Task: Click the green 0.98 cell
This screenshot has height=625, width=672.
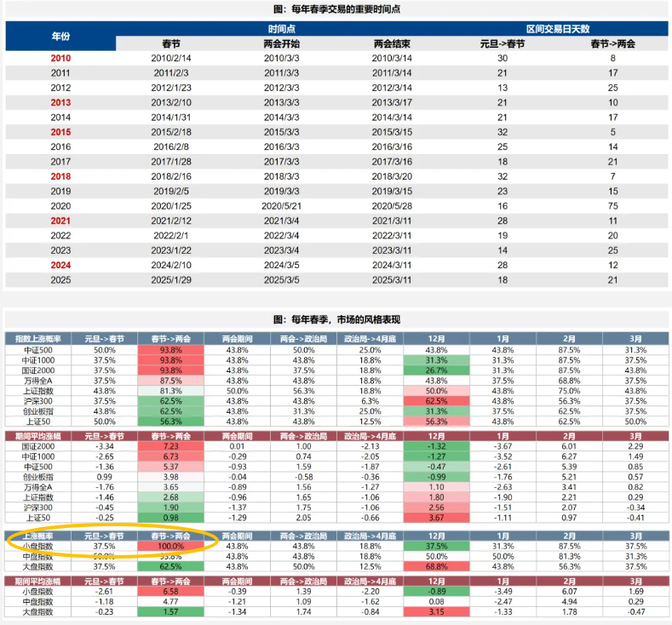Action: coord(171,518)
